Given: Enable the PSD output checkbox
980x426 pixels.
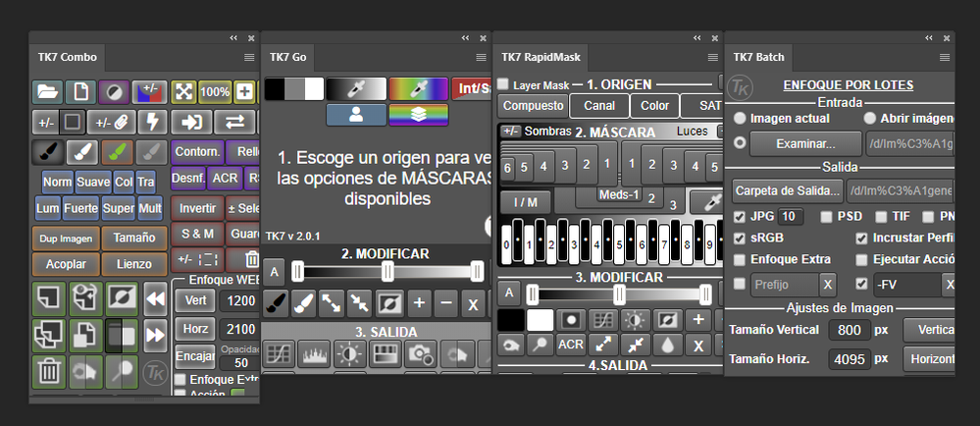Looking at the screenshot, I should coord(826,217).
